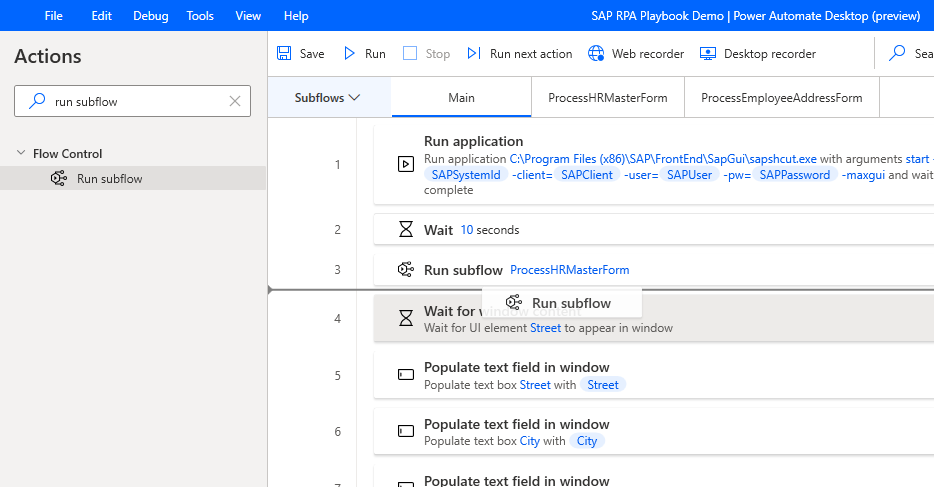Click the Save disk icon
Screen dimensions: 934x487
284,54
